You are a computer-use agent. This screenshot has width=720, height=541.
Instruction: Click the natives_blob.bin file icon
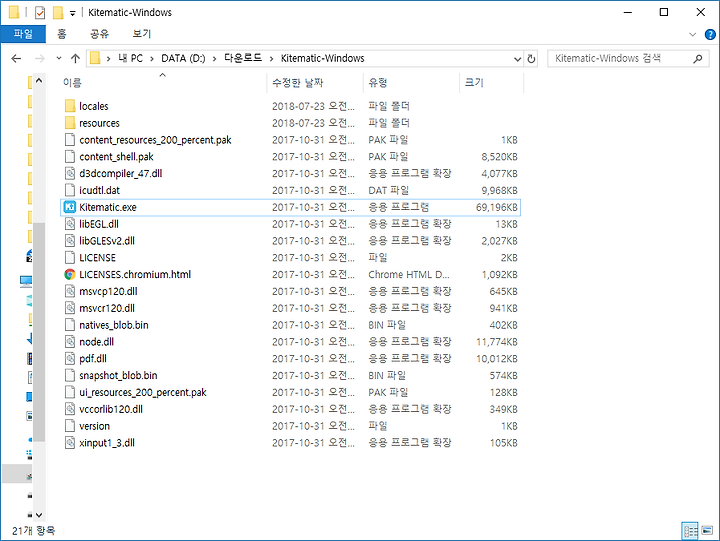tap(70, 325)
